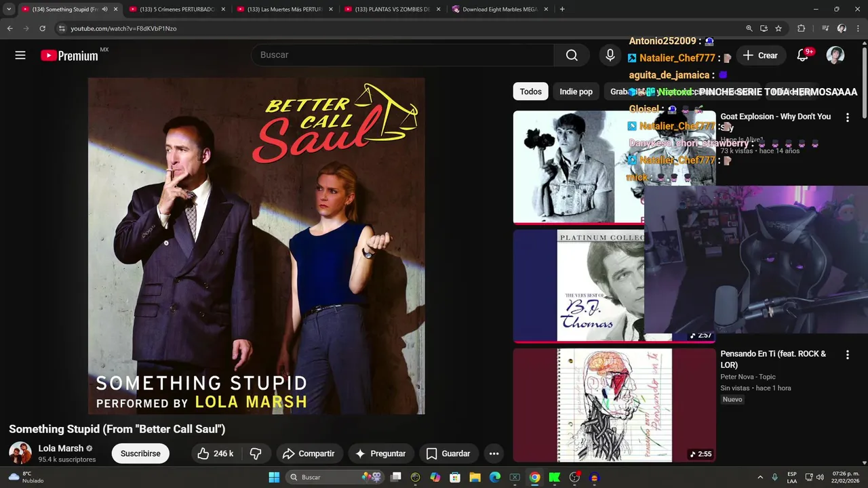Viewport: 868px width, 488px height.
Task: Switch to Las Muertes Más PERTURBADORAS tab
Action: [285, 9]
